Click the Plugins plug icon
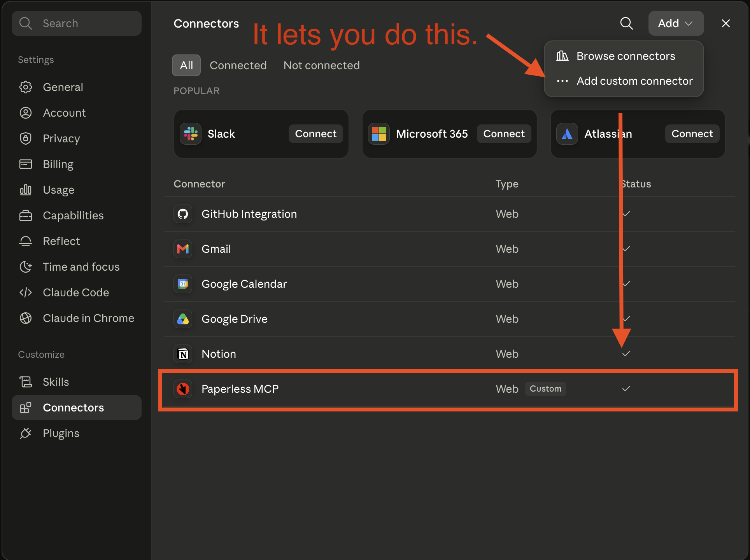The image size is (750, 560). tap(26, 433)
